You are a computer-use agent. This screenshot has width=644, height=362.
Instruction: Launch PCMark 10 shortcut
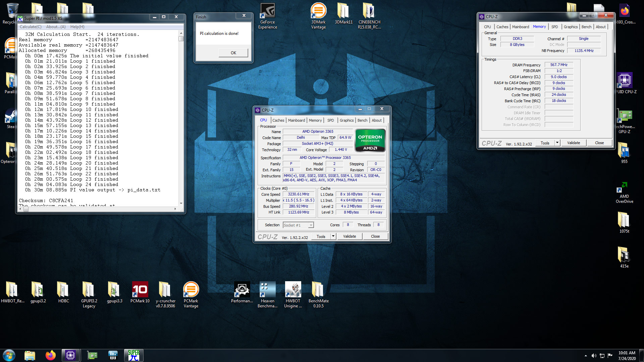tap(140, 292)
